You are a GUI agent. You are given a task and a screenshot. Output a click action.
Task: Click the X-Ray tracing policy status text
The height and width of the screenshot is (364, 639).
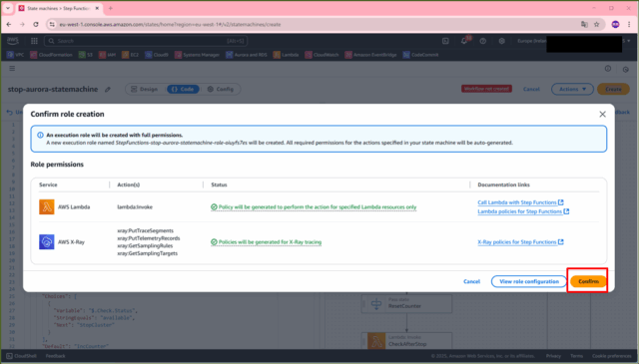[270, 242]
